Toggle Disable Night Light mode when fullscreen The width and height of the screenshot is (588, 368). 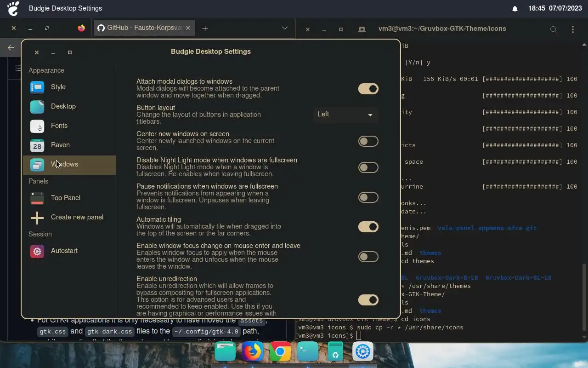point(368,167)
